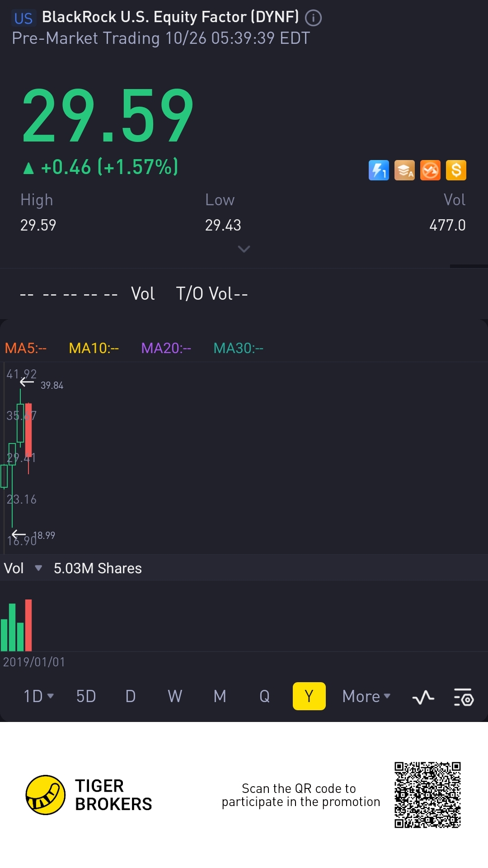Select the quarterly Q timeframe
Screen dimensions: 488x868
pyautogui.click(x=264, y=696)
